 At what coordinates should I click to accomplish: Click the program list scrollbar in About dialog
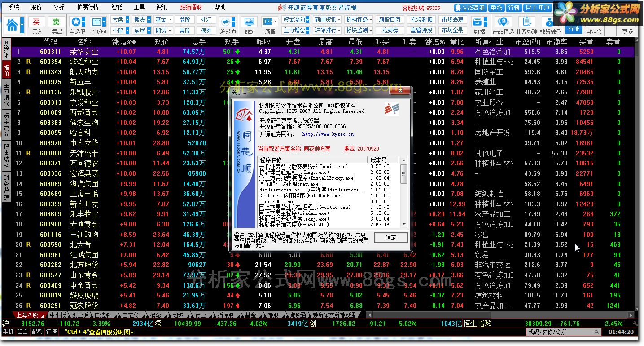404,192
